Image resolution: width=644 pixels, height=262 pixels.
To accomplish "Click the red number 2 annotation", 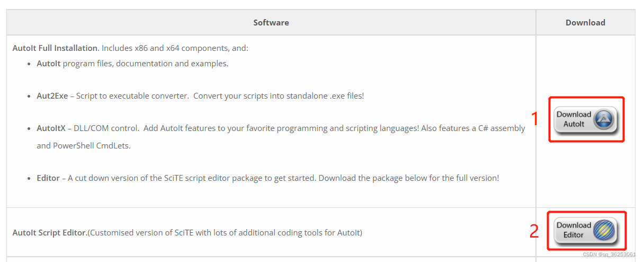I will 534,231.
